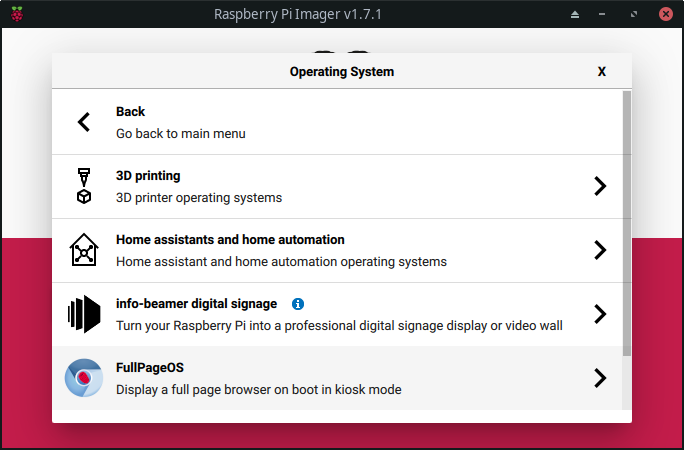The image size is (684, 450).
Task: Expand the FullPageOS chevron arrow
Action: click(600, 378)
